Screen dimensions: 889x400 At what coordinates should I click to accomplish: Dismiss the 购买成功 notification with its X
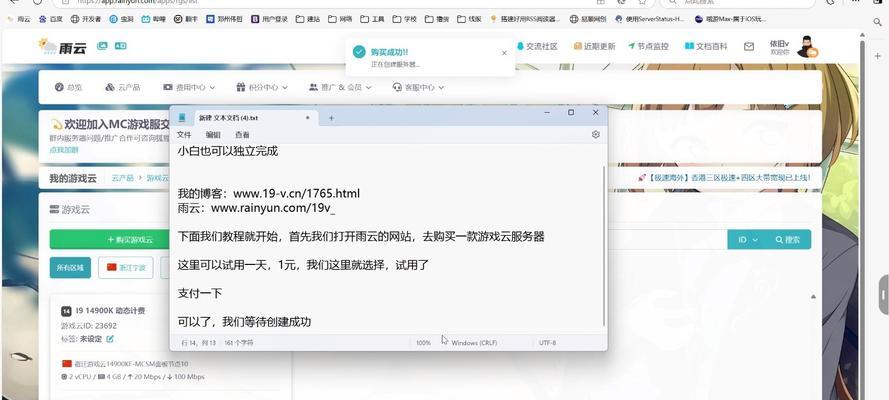pyautogui.click(x=505, y=53)
